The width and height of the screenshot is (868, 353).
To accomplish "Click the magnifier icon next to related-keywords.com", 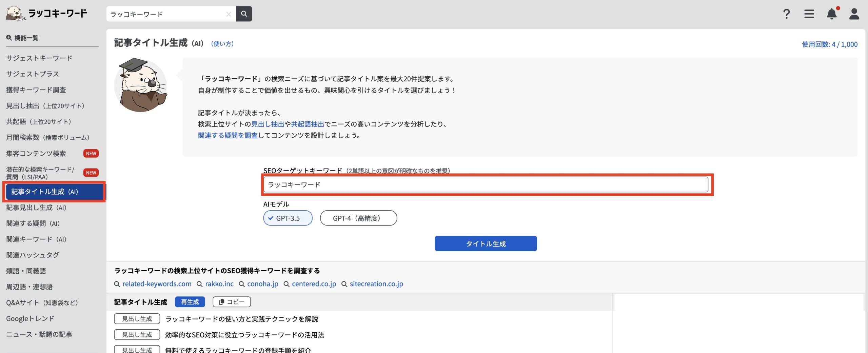I will (x=117, y=284).
